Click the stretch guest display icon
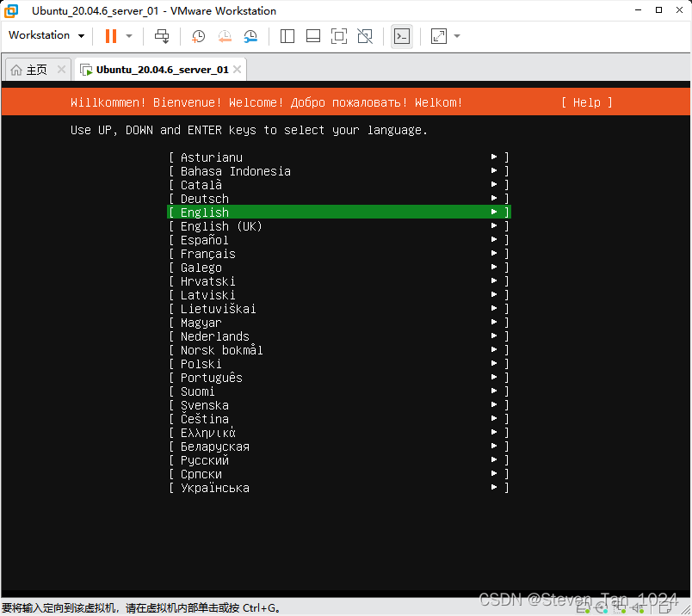 pos(439,36)
